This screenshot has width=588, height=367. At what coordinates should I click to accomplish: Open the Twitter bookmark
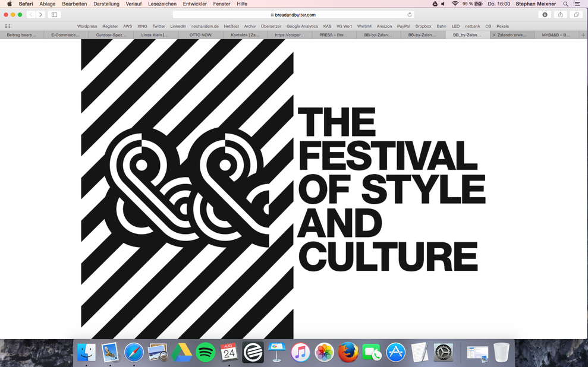coord(159,26)
